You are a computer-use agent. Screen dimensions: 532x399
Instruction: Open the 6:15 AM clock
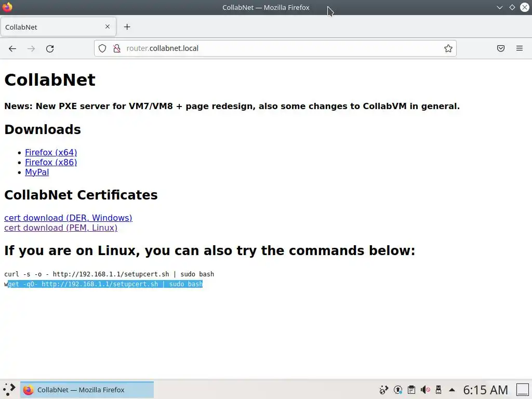tap(486, 390)
